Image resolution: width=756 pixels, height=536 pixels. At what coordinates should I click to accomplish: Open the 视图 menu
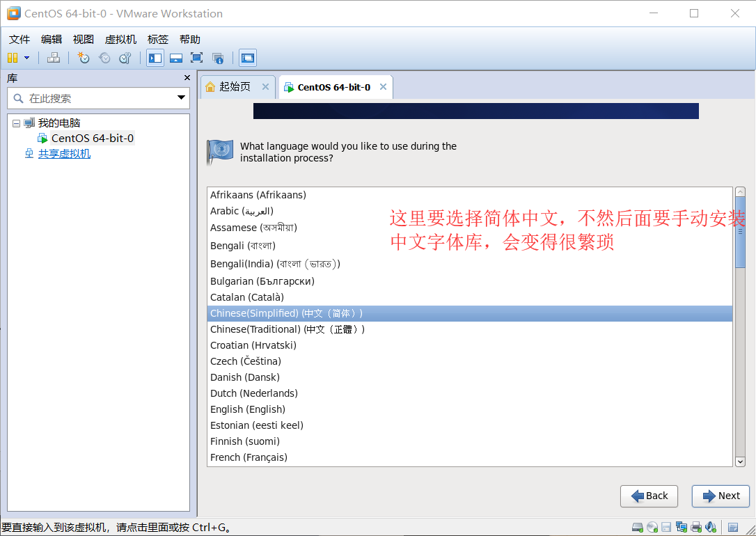click(x=83, y=40)
